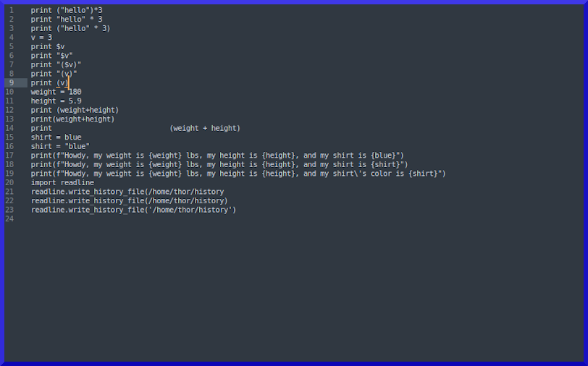The width and height of the screenshot is (588, 366).
Task: Click the "v = 3" assignment line
Action: [41, 38]
